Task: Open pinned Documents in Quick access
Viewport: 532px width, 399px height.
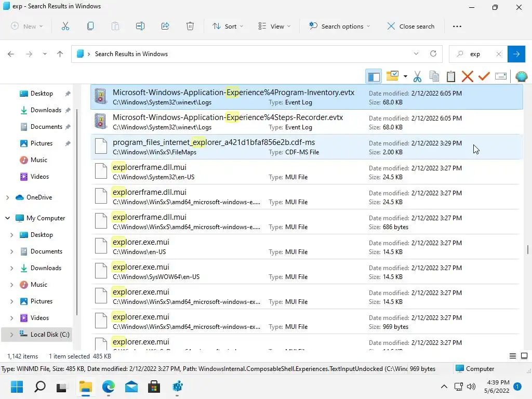Action: [x=46, y=127]
